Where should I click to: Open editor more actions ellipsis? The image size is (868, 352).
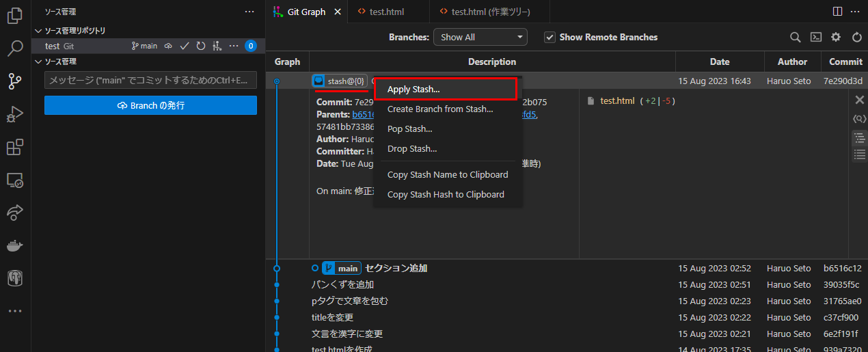pos(855,12)
